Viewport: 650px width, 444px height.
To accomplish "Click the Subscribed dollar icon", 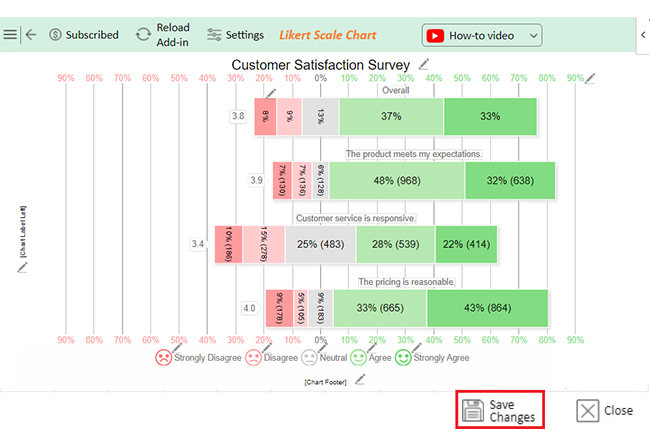I will click(x=55, y=34).
